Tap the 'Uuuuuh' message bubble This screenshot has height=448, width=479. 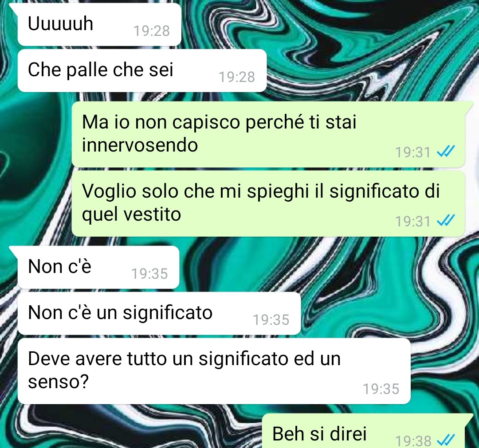99,24
